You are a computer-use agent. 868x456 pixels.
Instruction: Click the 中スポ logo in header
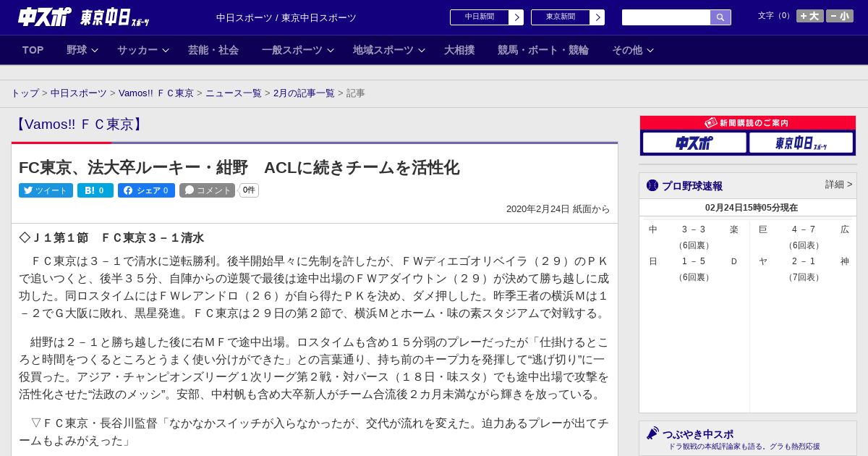coord(44,17)
